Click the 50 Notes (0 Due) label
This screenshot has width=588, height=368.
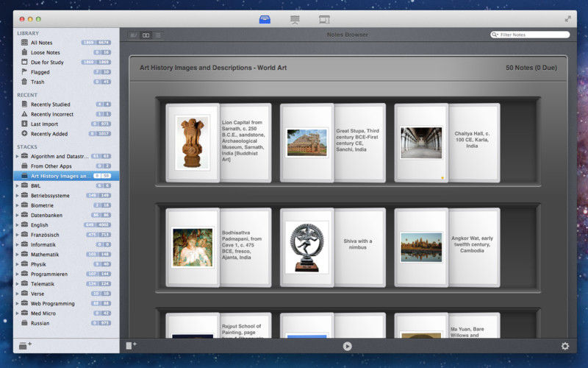[x=531, y=68]
